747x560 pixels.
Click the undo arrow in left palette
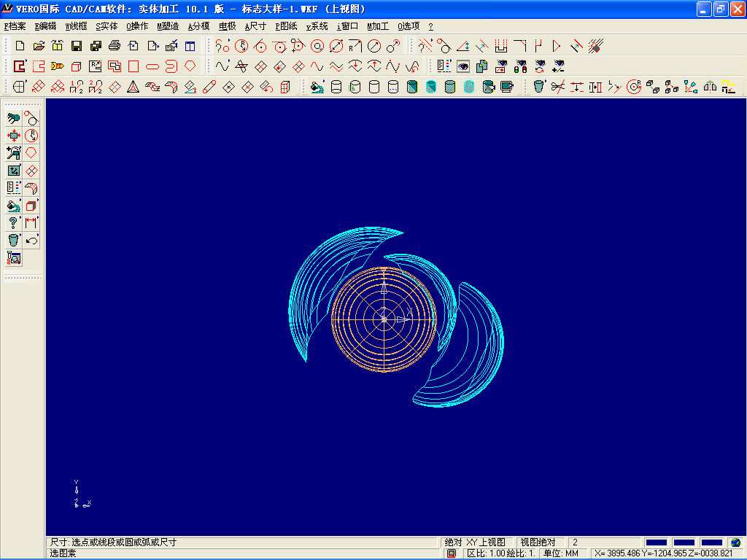31,241
